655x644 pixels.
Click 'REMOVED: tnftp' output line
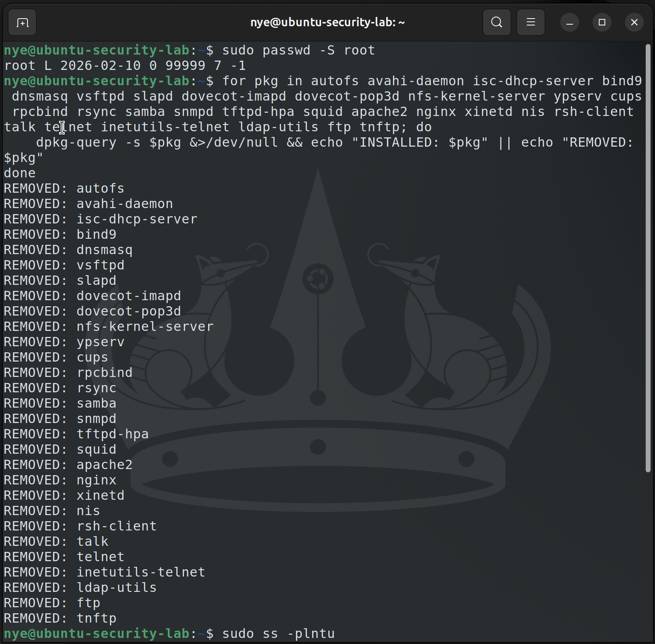click(x=60, y=618)
